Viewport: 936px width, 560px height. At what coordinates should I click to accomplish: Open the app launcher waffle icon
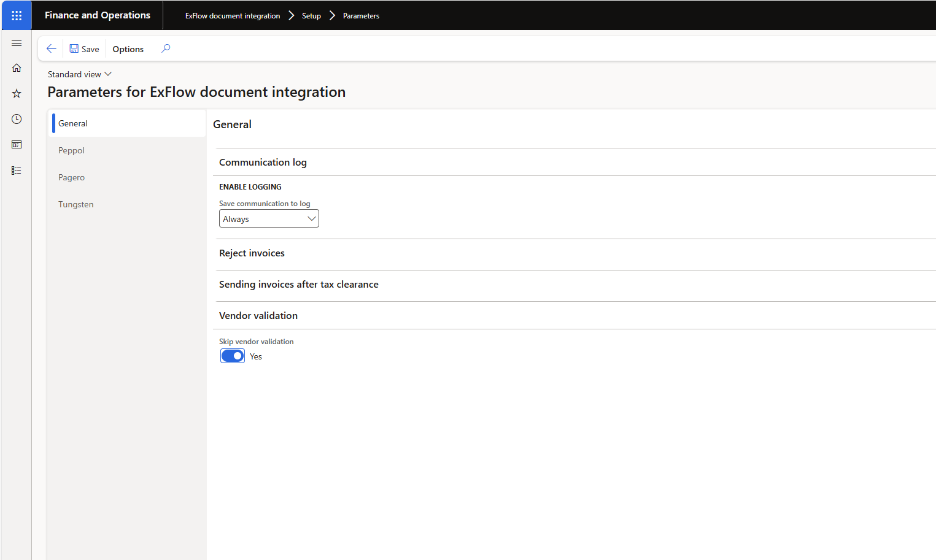[17, 15]
